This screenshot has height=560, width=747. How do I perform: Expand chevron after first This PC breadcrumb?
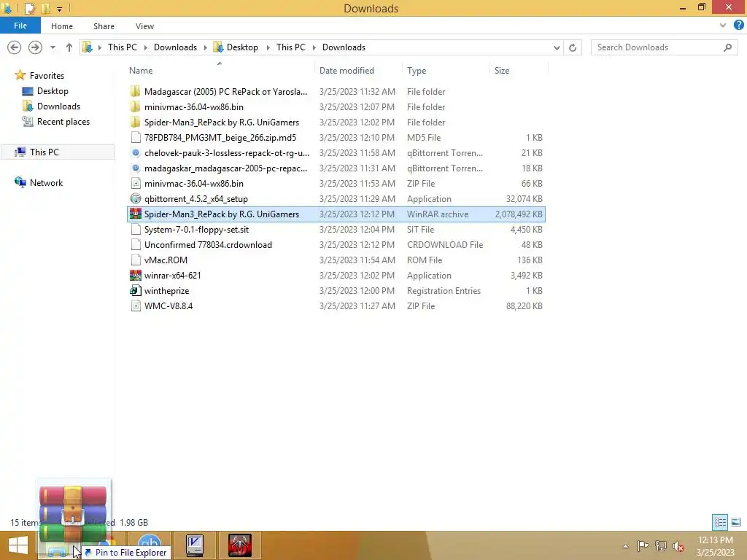pos(145,47)
